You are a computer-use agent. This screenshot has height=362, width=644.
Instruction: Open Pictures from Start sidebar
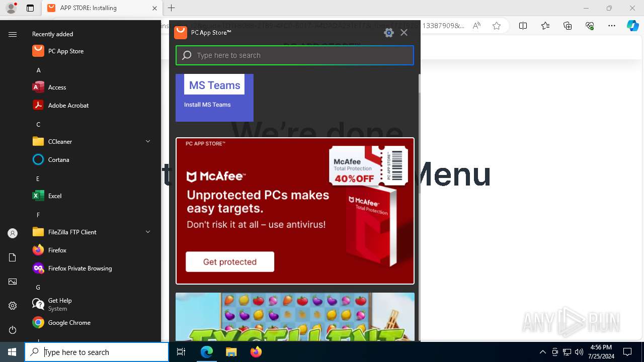13,282
